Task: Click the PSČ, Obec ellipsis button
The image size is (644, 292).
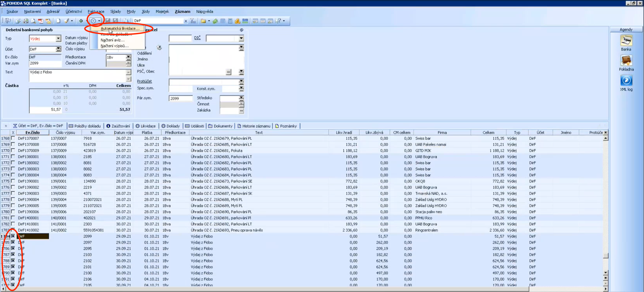Action: coord(228,72)
